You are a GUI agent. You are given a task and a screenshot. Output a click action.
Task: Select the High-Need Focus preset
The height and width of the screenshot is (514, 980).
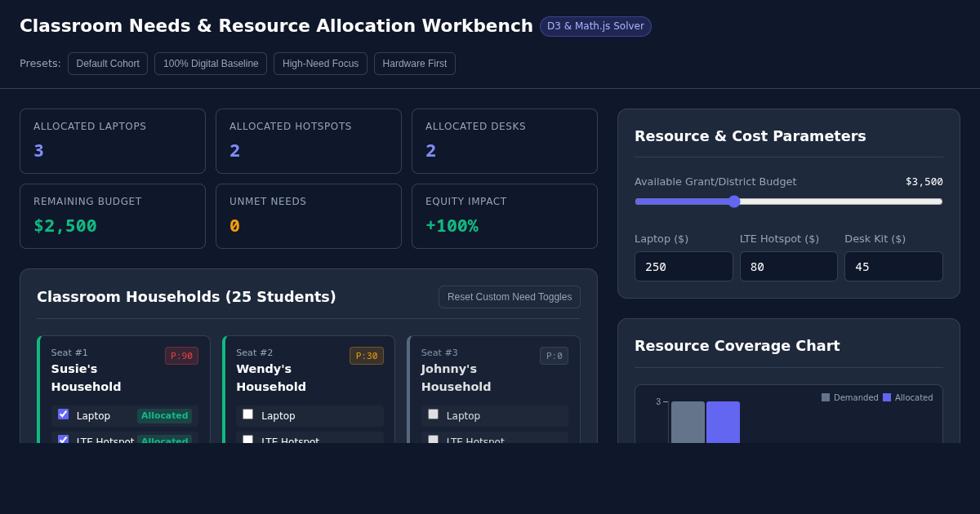pos(320,64)
